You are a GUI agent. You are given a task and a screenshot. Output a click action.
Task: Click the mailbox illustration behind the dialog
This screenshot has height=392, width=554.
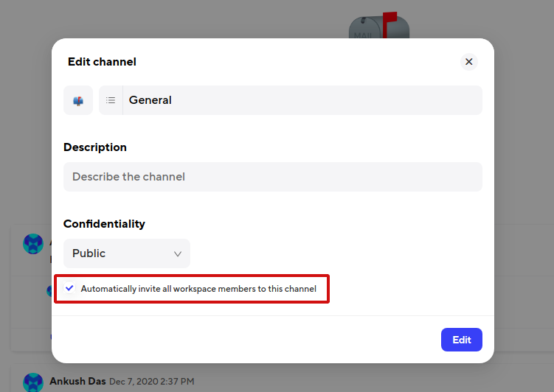379,27
